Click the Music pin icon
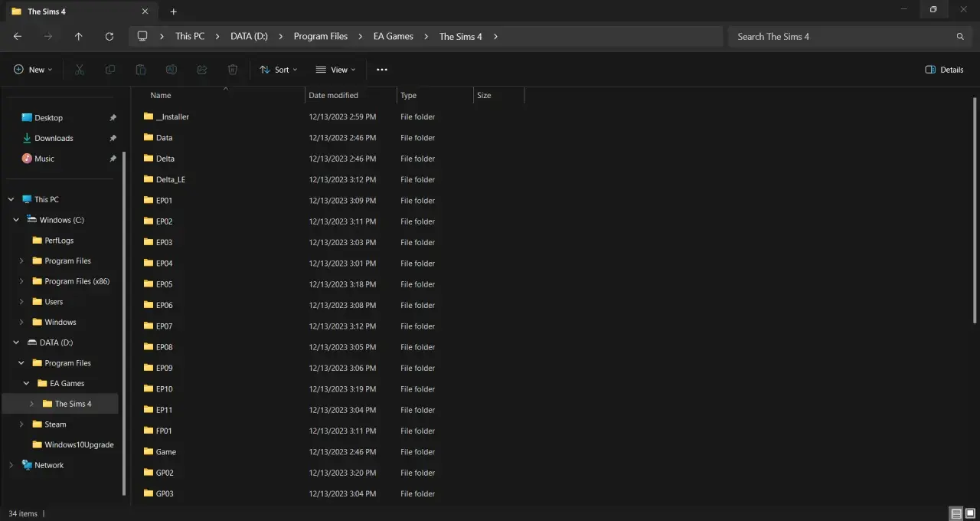The width and height of the screenshot is (980, 521). [x=113, y=159]
